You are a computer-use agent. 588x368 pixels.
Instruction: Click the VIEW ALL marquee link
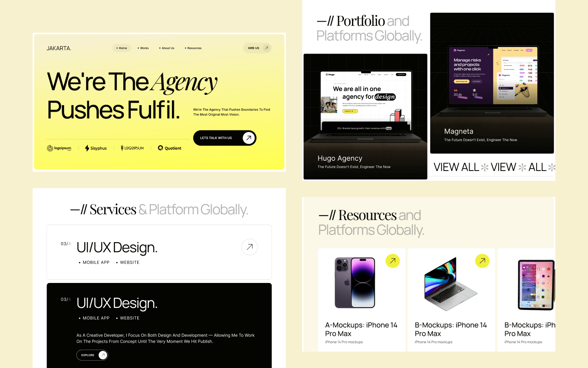(456, 167)
